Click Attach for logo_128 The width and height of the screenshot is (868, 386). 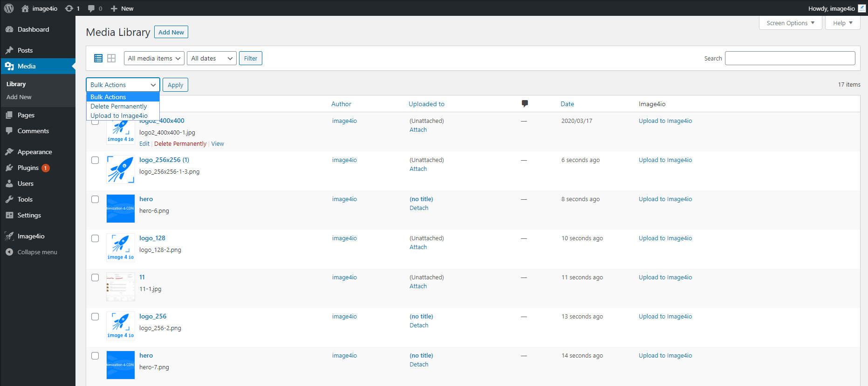pos(418,247)
